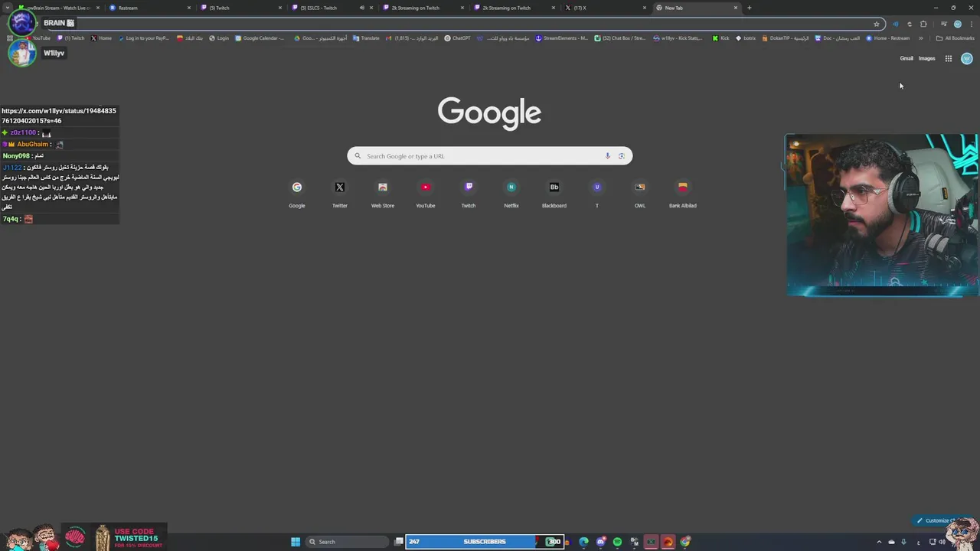980x551 pixels.
Task: Open the Bank Albilad shortcut tile
Action: point(683,194)
